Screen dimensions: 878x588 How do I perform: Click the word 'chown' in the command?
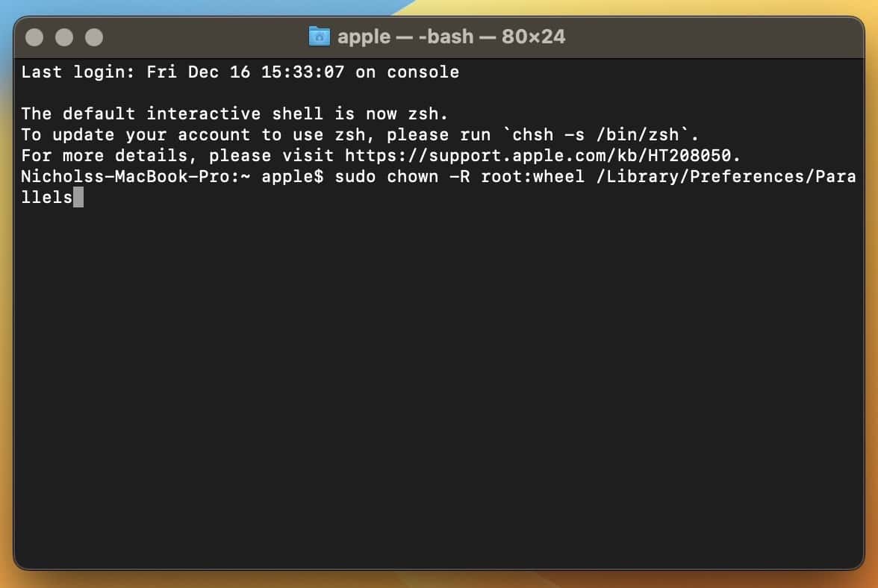pos(412,177)
